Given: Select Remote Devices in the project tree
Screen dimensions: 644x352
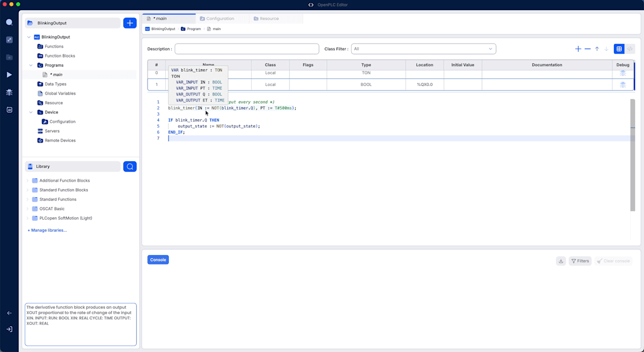Looking at the screenshot, I should [60, 140].
